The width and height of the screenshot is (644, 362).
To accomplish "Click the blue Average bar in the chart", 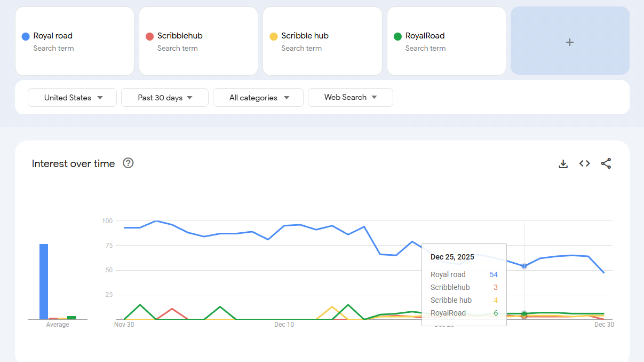I will point(44,281).
